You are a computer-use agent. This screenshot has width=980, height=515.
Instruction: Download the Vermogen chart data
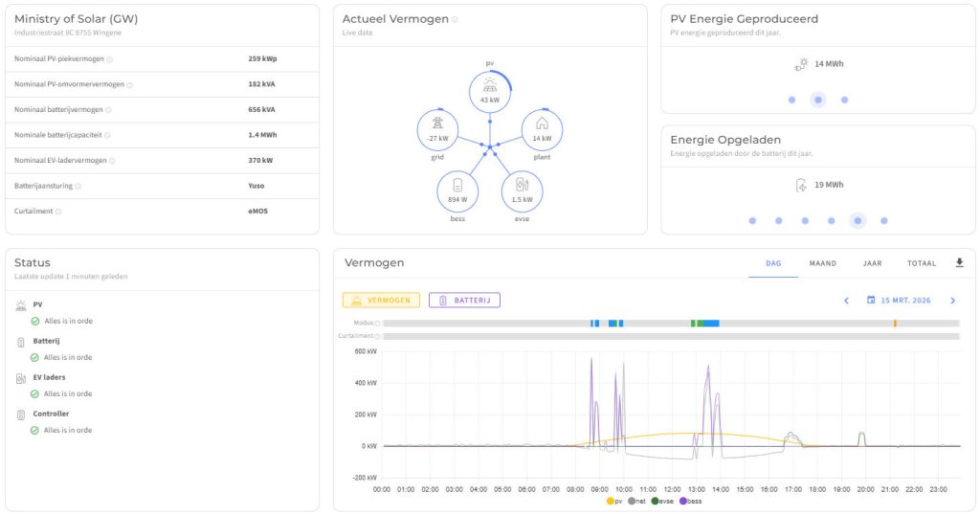click(959, 263)
